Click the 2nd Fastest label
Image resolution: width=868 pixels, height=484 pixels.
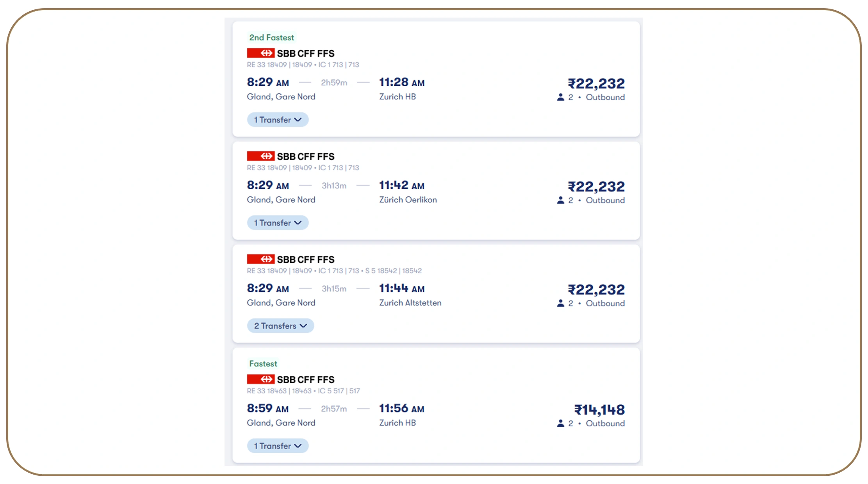pyautogui.click(x=271, y=37)
